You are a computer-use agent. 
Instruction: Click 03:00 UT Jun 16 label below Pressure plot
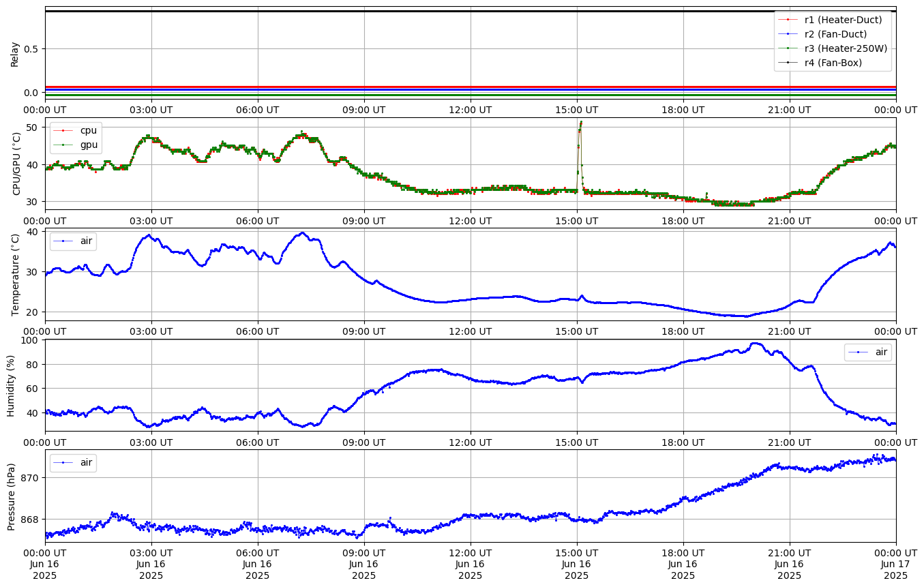coord(151,564)
